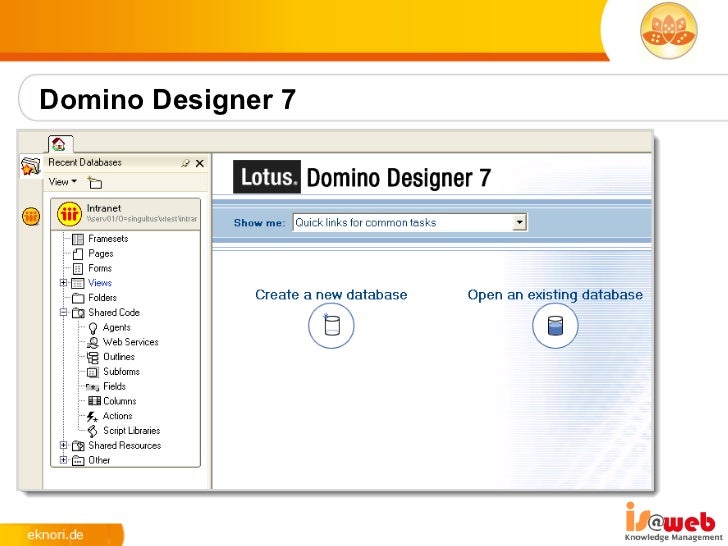
Task: Click the Recent Databases bookmark icon
Action: (31, 166)
